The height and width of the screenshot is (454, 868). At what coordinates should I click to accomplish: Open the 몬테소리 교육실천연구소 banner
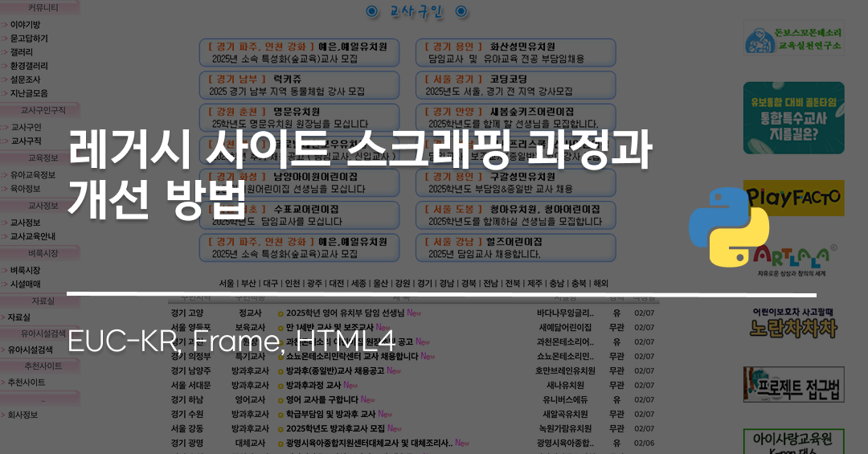[793, 38]
